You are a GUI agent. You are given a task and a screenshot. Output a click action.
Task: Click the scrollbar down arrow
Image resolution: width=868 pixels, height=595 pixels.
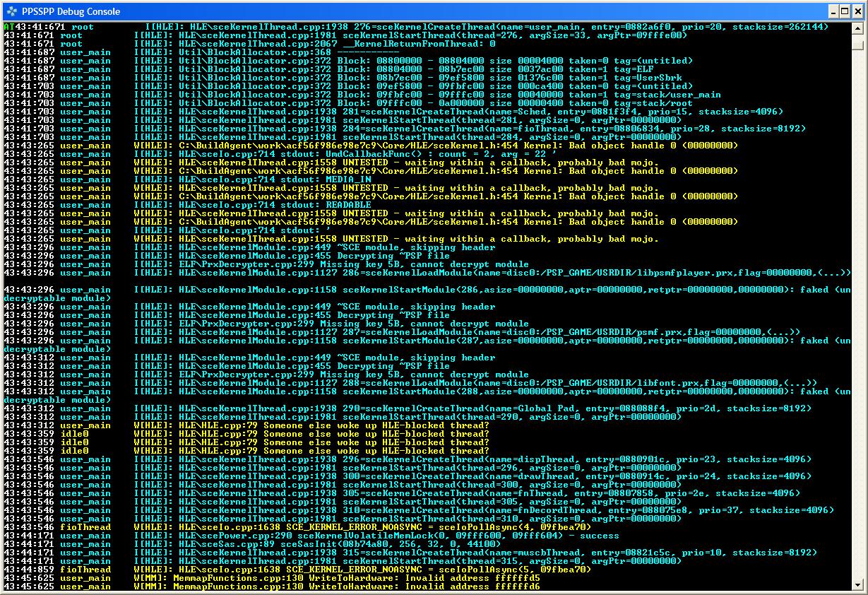[857, 585]
